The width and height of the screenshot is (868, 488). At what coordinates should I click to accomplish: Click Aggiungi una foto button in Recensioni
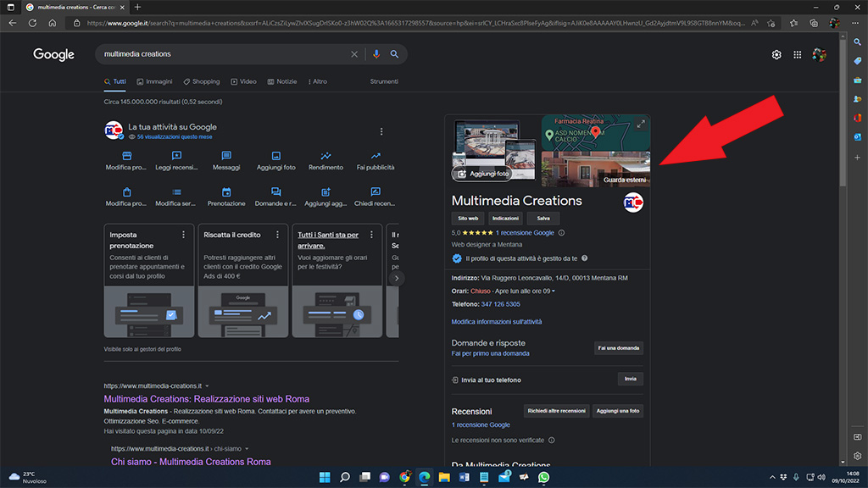618,411
